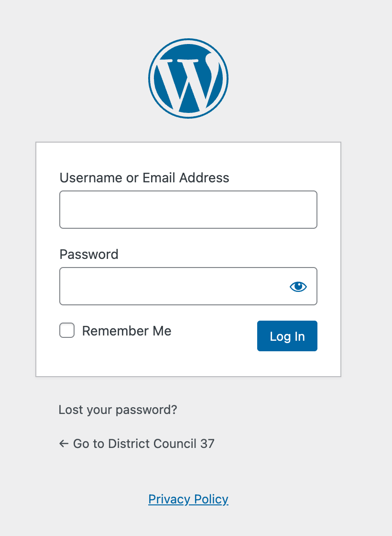Viewport: 392px width, 536px height.
Task: Select the Username or Email Address label
Action: point(144,178)
